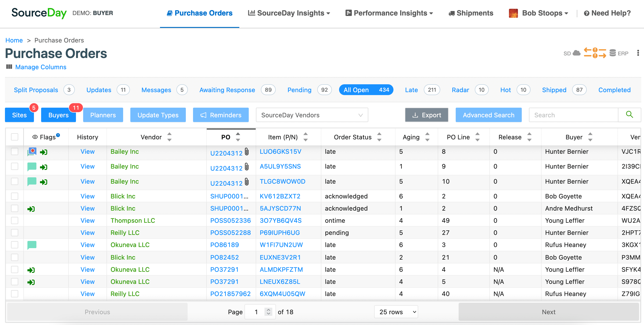
Task: Focus the Search input field
Action: (573, 115)
